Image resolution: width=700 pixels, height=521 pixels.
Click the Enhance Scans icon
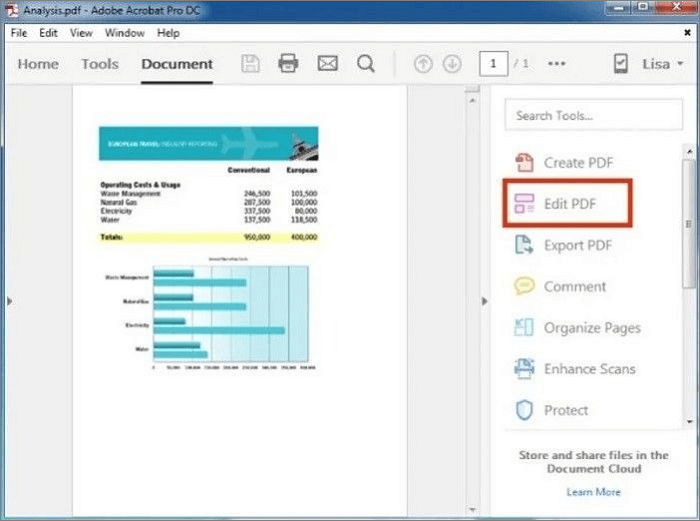coord(524,369)
